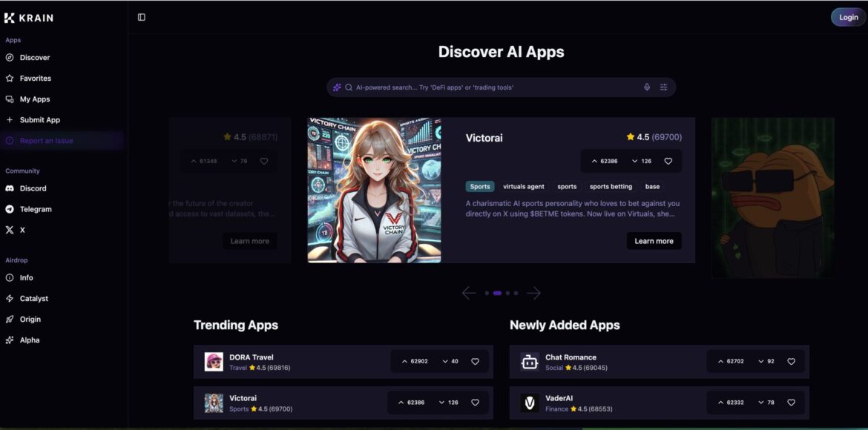Click the Login button
This screenshot has height=430, width=868.
click(848, 17)
